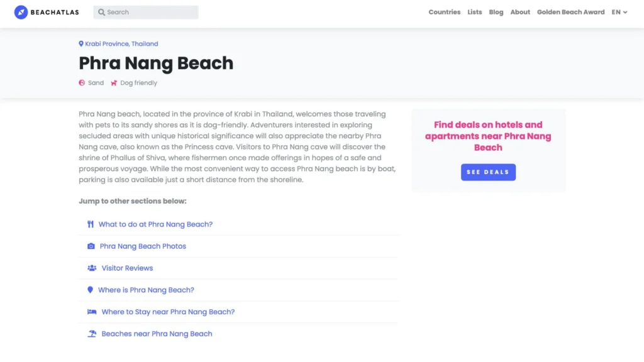The height and width of the screenshot is (362, 644).
Task: Click the BeachAtlas compass logo icon
Action: point(21,12)
